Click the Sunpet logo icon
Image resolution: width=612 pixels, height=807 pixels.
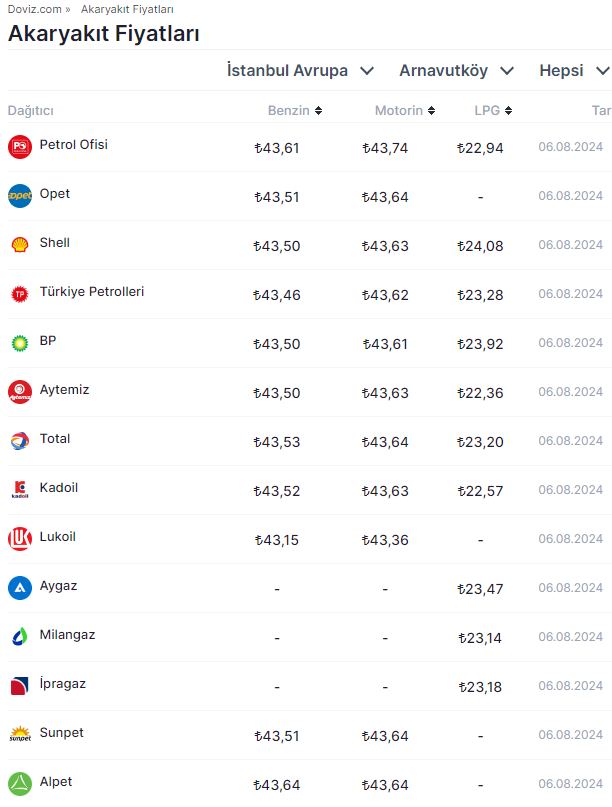point(20,735)
